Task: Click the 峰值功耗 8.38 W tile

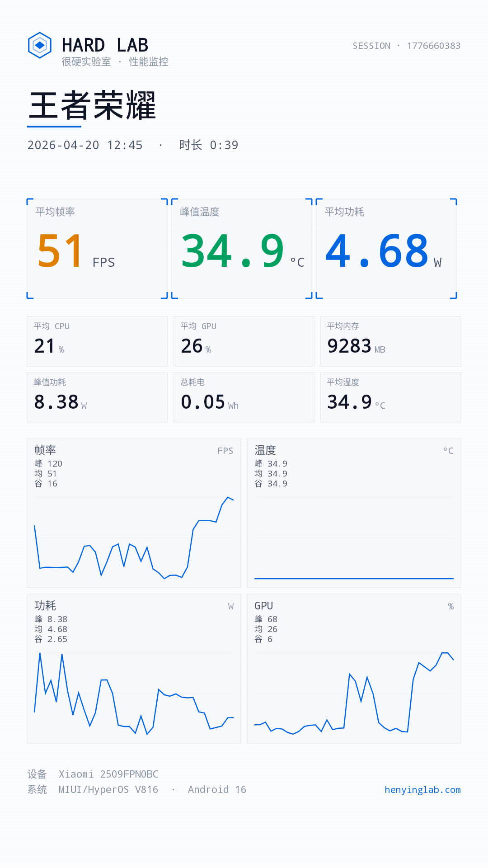Action: (97, 397)
